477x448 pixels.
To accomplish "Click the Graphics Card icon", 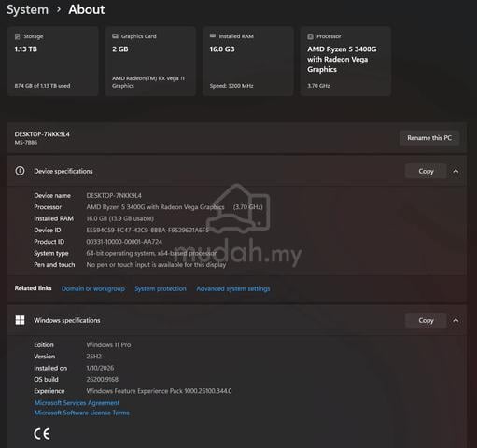I will point(115,36).
